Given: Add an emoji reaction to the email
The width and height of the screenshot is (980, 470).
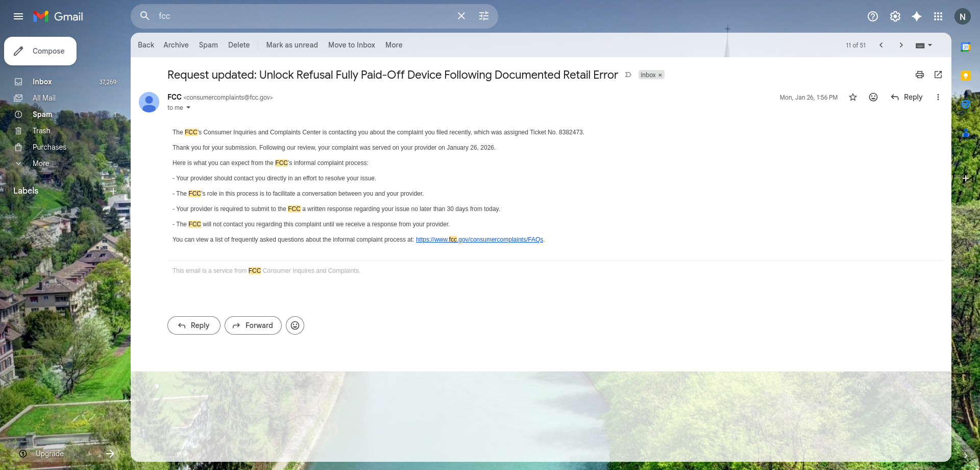Looking at the screenshot, I should (x=873, y=97).
